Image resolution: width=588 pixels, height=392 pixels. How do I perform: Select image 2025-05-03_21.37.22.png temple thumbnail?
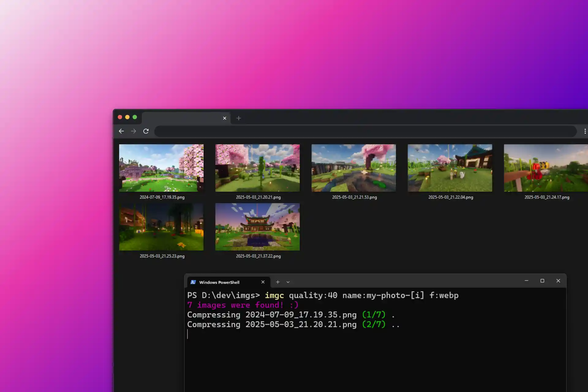click(257, 227)
